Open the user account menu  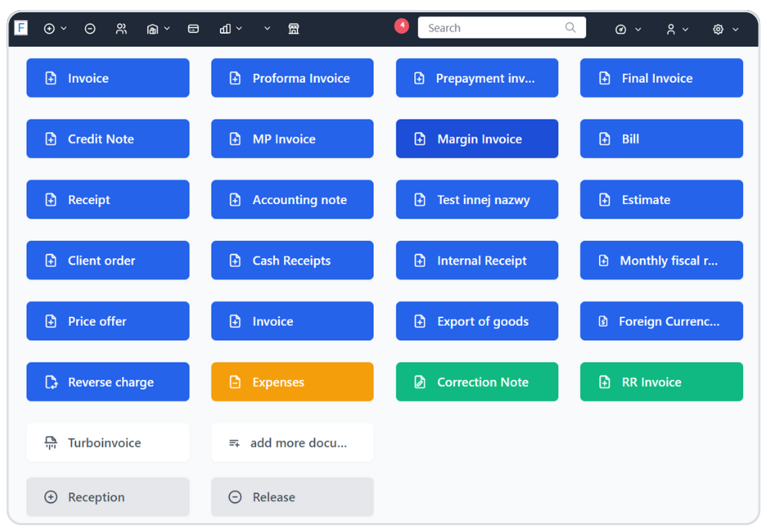pos(676,29)
